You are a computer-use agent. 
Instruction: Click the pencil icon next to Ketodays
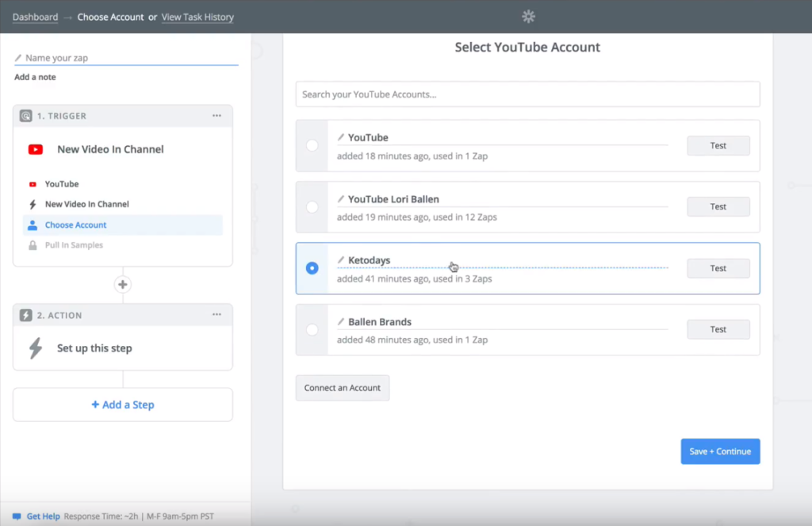pyautogui.click(x=341, y=260)
